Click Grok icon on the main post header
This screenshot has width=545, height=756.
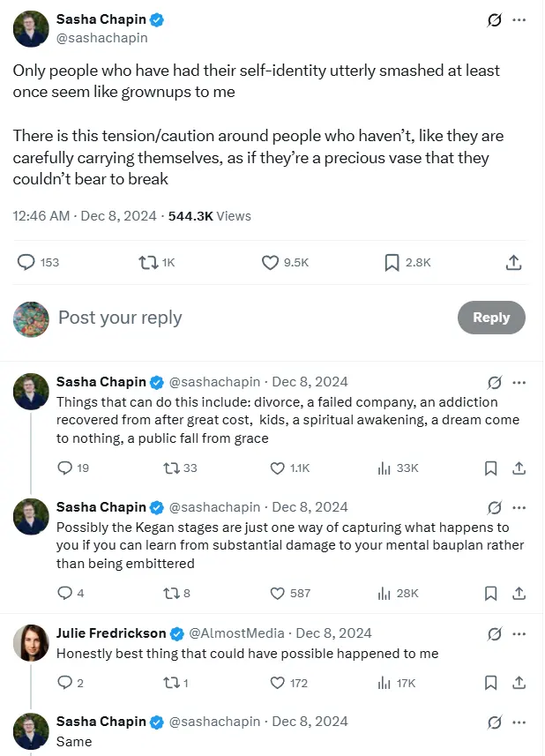click(495, 20)
